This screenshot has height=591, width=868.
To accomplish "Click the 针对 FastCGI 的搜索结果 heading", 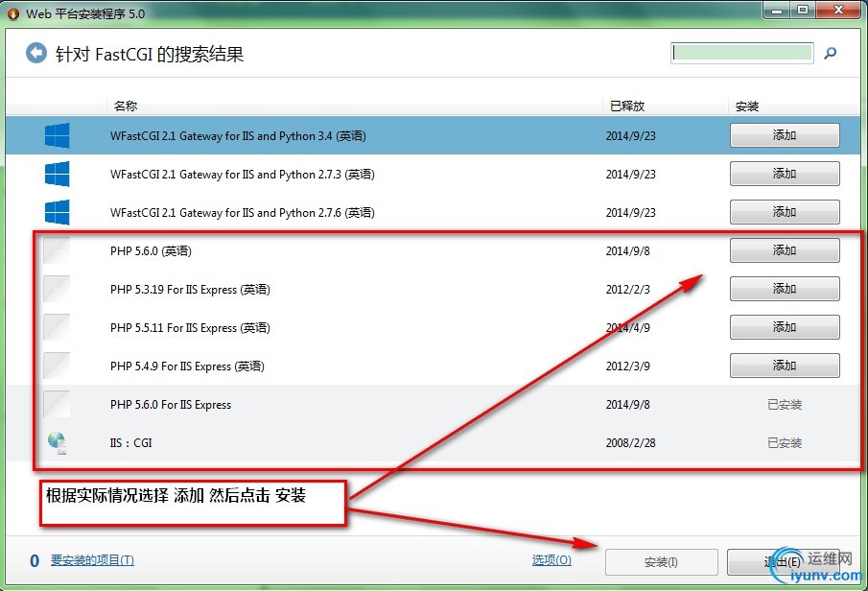I will (x=150, y=55).
